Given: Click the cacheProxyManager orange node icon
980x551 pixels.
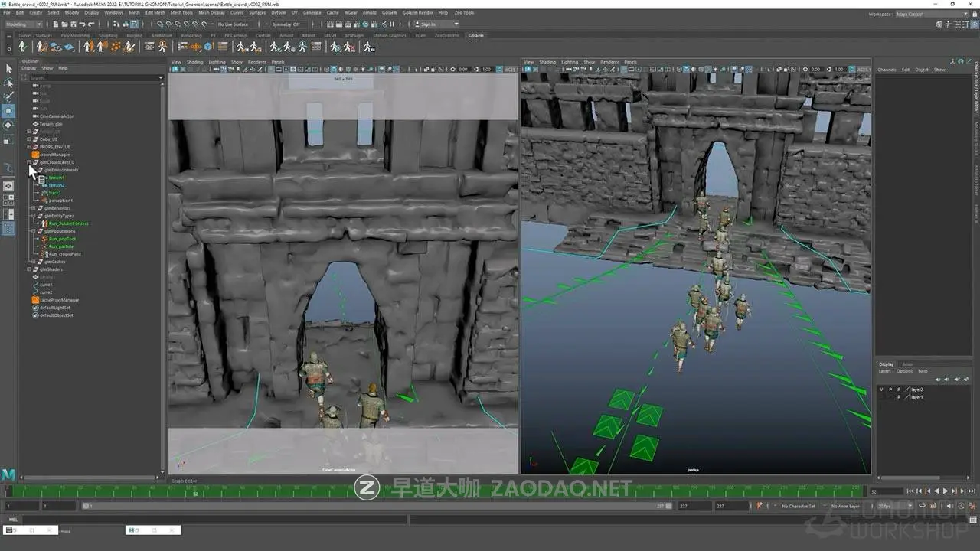Looking at the screenshot, I should 35,300.
